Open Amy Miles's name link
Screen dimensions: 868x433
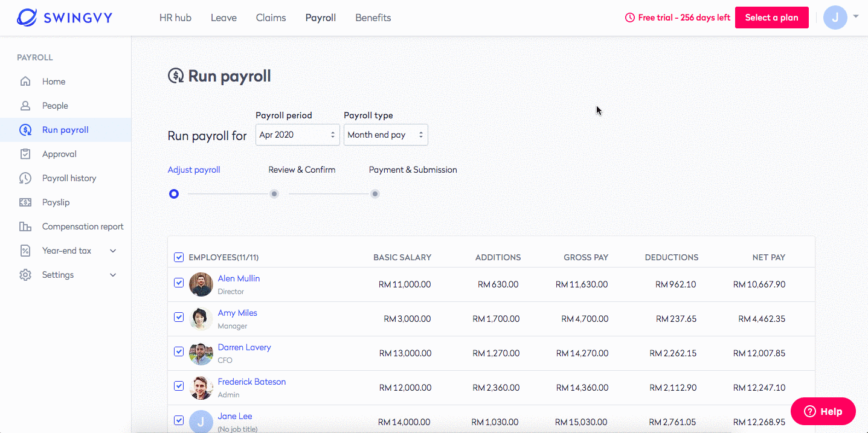tap(237, 313)
